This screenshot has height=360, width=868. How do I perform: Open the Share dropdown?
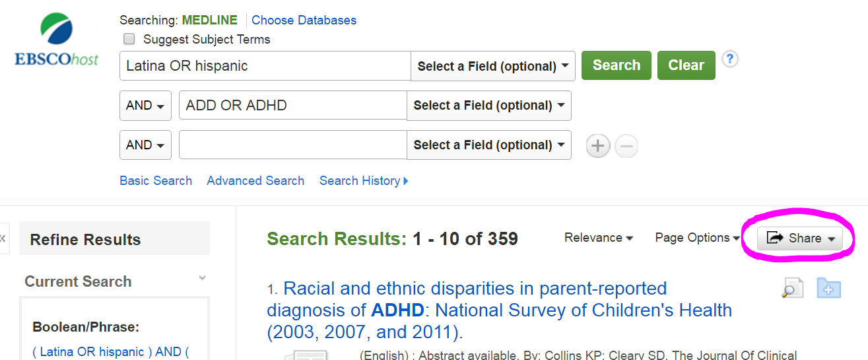pyautogui.click(x=800, y=238)
